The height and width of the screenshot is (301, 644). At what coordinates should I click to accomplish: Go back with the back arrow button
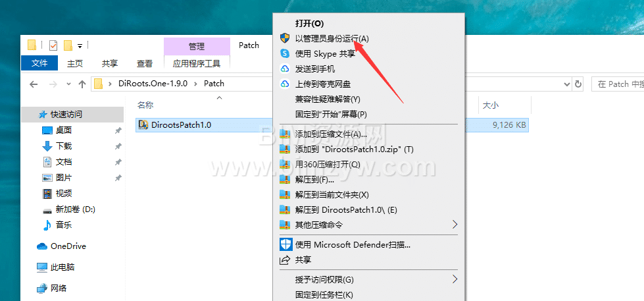[34, 84]
